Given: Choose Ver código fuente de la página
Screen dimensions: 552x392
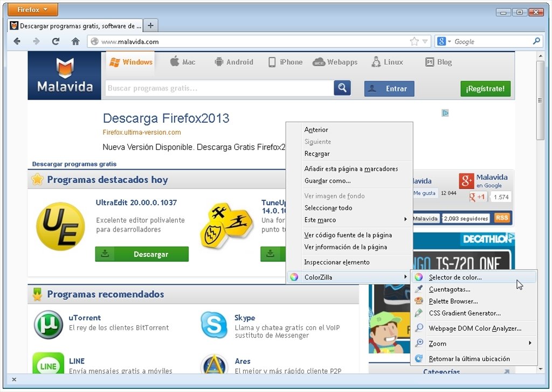Looking at the screenshot, I should point(349,235).
